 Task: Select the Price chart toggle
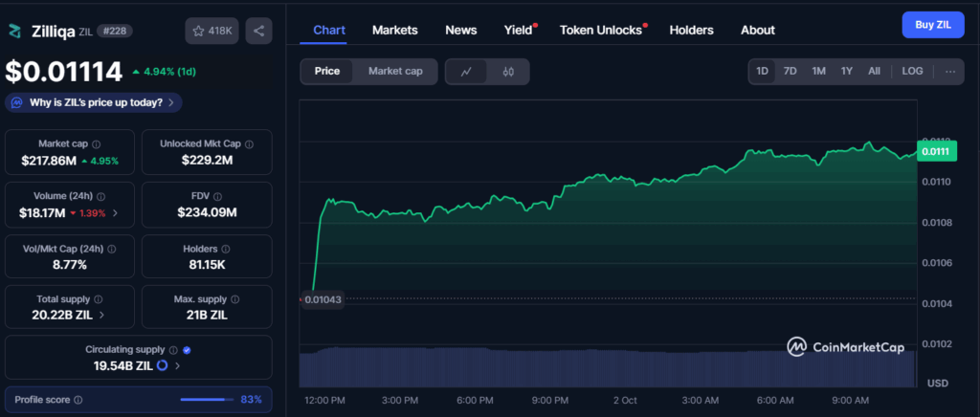327,71
